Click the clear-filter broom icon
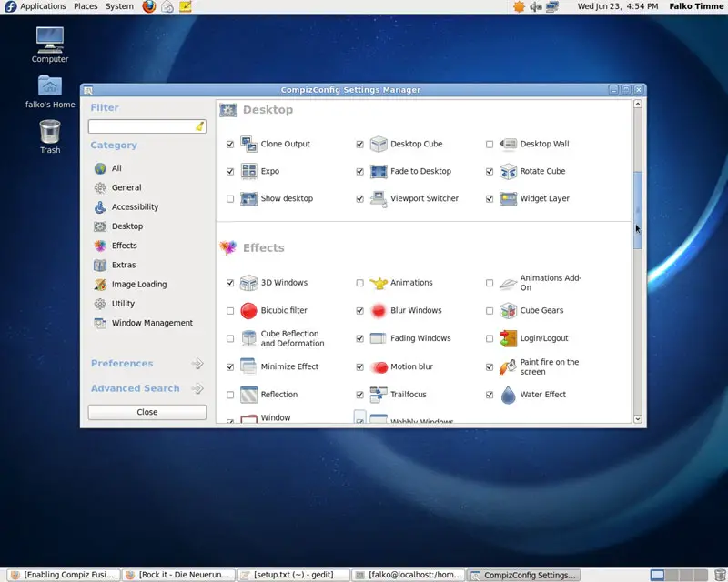The height and width of the screenshot is (582, 728). pyautogui.click(x=199, y=126)
